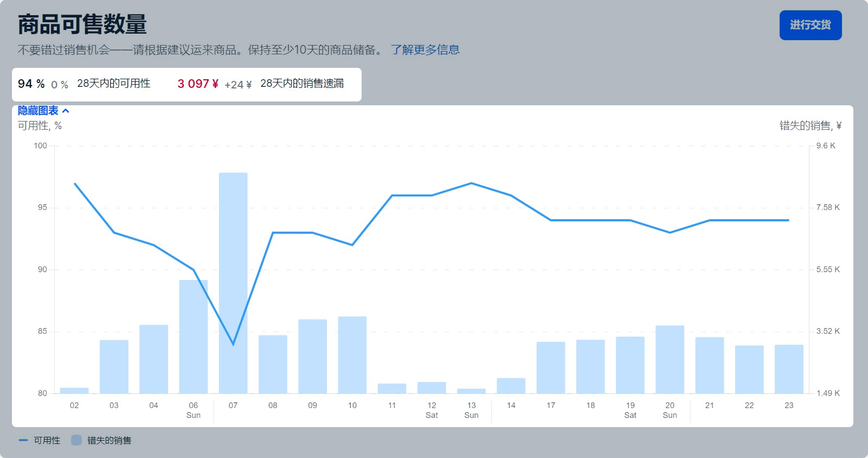
Task: Click the bar for date 18
Action: (590, 367)
